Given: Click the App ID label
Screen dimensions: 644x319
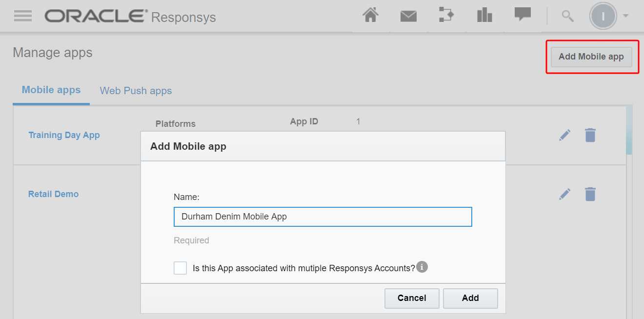Looking at the screenshot, I should pos(304,121).
